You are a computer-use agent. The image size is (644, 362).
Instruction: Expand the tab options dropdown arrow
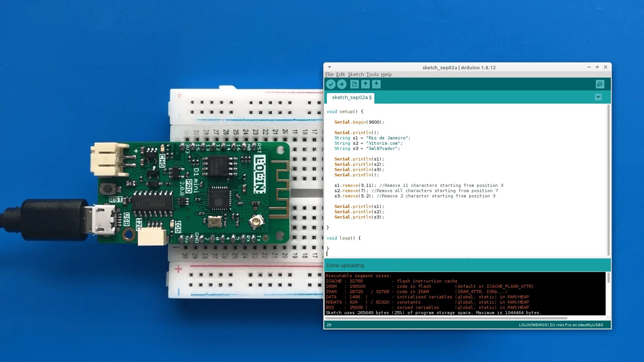click(598, 97)
